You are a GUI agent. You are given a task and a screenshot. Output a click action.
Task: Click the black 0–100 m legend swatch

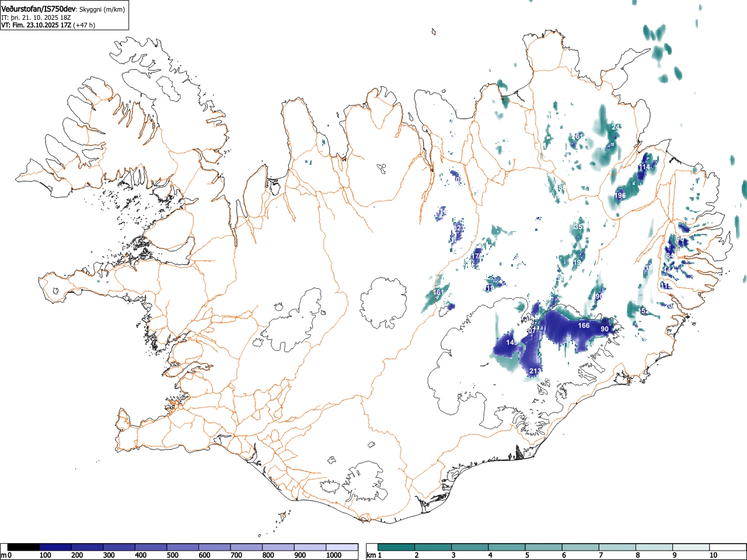click(24, 547)
